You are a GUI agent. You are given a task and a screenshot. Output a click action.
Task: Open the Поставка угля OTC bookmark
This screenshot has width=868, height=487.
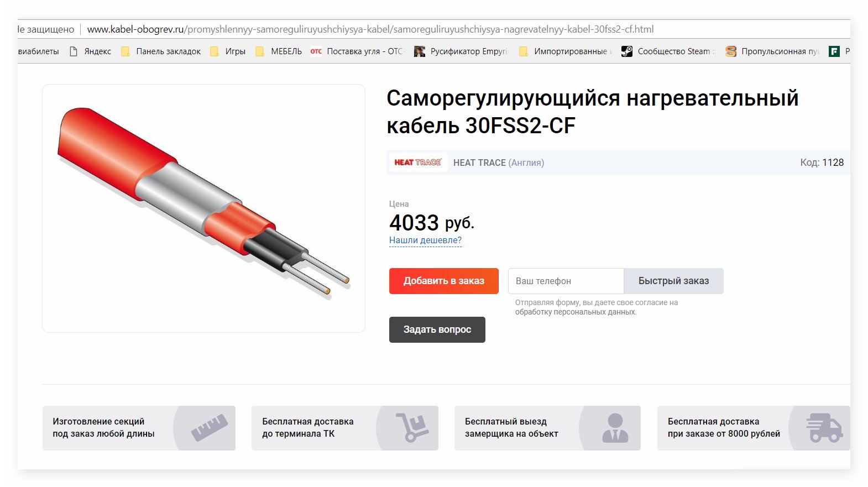click(x=357, y=51)
